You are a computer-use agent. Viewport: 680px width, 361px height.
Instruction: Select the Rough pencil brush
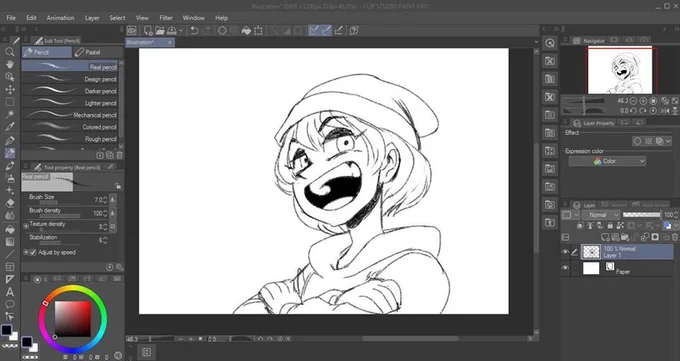69,139
